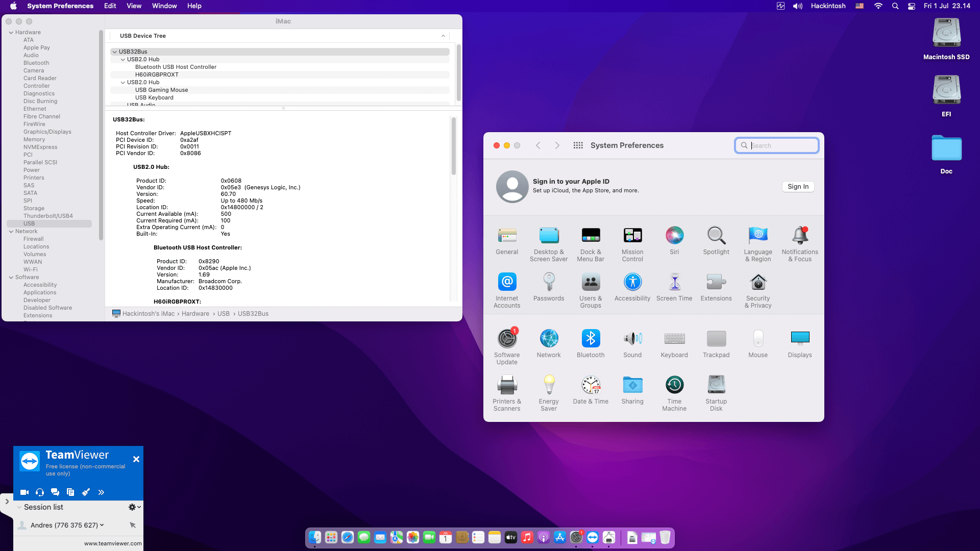This screenshot has height=551, width=980.
Task: Collapse the Hardware section in sidebar
Action: tap(11, 32)
